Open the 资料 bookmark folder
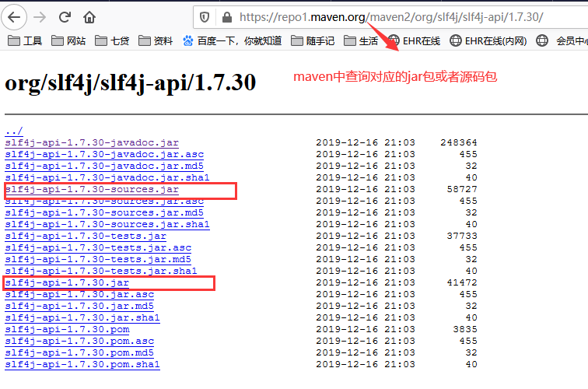The image size is (588, 389). tap(156, 40)
